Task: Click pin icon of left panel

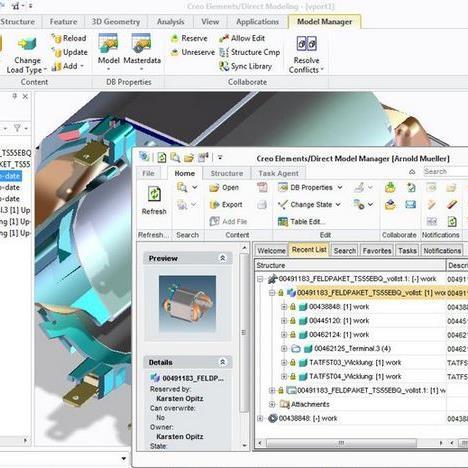Action: pos(14,96)
